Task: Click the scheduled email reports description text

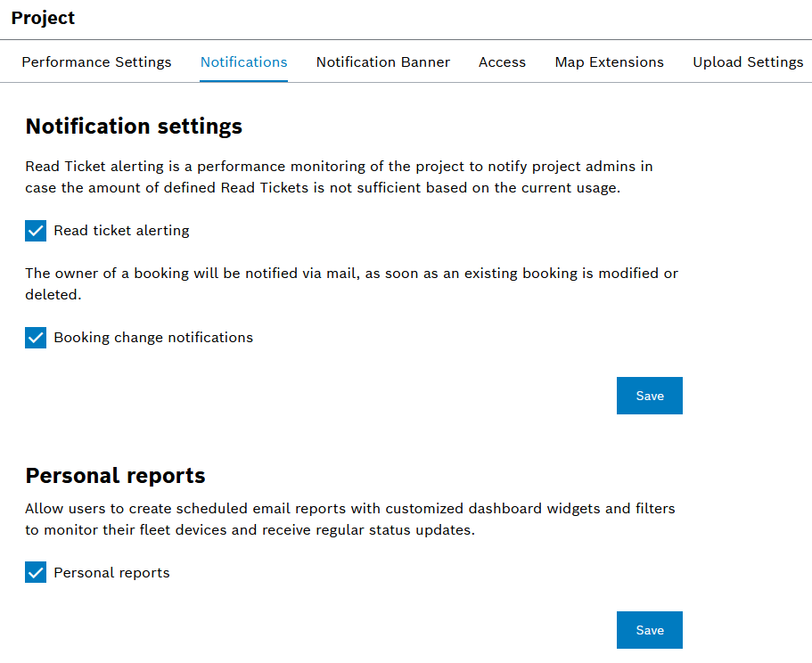Action: click(349, 520)
